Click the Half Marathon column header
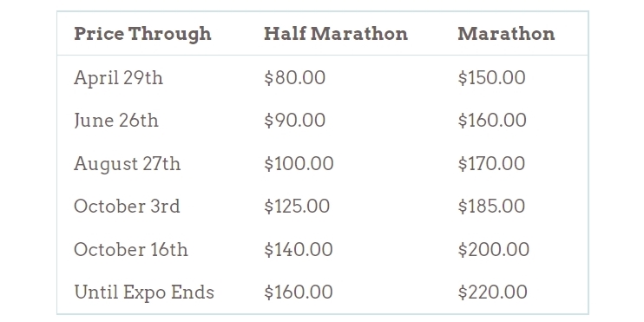644x322 pixels. point(336,34)
